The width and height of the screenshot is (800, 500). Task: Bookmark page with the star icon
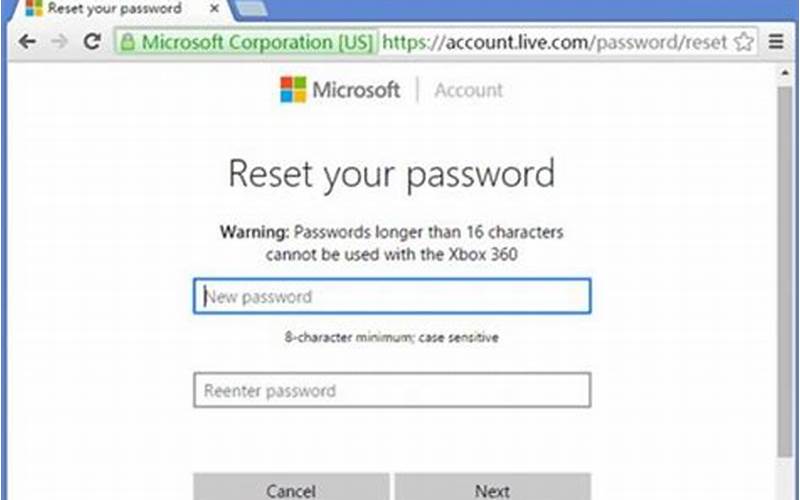744,42
